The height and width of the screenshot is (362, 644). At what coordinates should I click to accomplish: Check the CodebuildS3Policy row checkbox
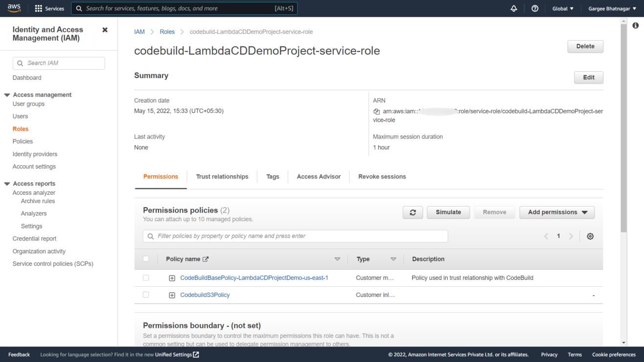click(x=146, y=294)
